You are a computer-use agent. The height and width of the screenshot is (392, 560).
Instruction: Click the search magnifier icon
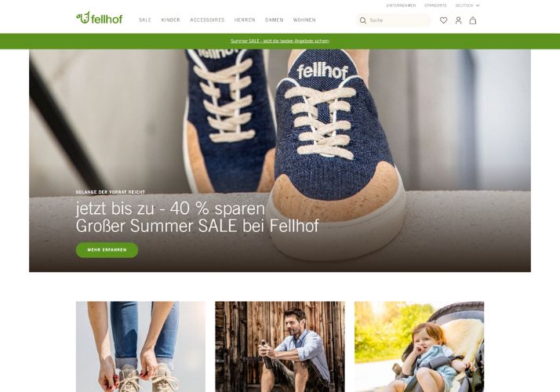[363, 20]
